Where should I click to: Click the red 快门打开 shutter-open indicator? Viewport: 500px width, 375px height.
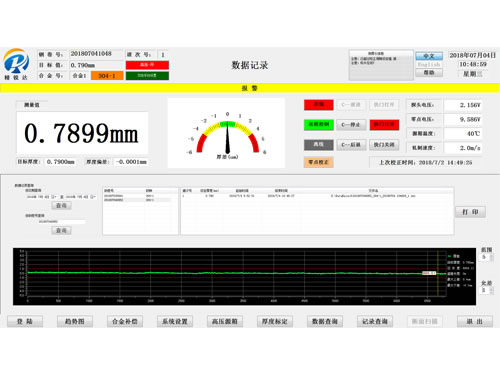(x=384, y=125)
